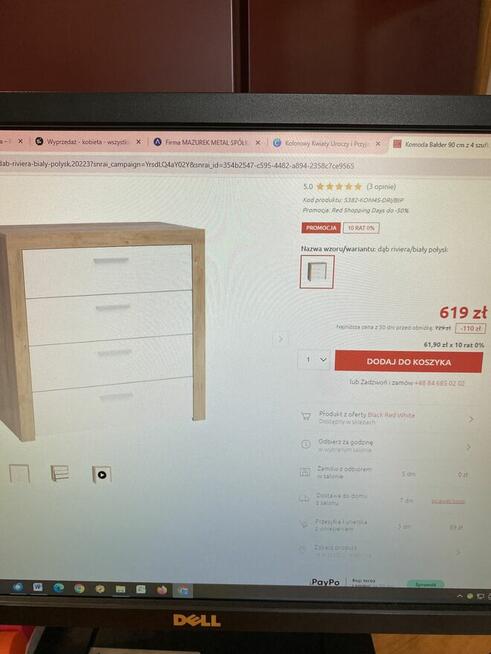Open Chrome icon in the taskbar
This screenshot has height=654, width=491.
79,588
